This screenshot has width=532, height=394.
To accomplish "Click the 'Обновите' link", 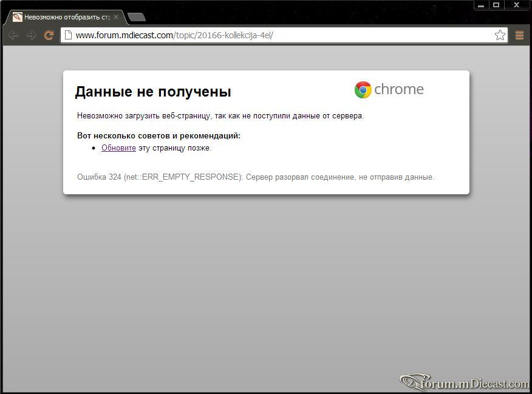I will pos(118,148).
